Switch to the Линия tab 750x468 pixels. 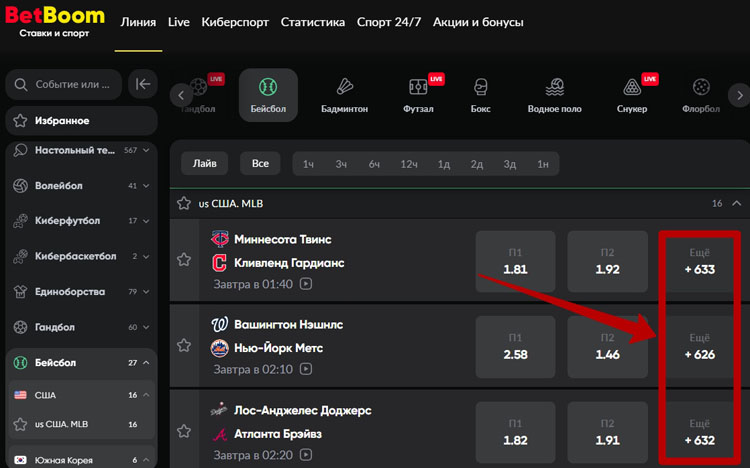tap(138, 22)
